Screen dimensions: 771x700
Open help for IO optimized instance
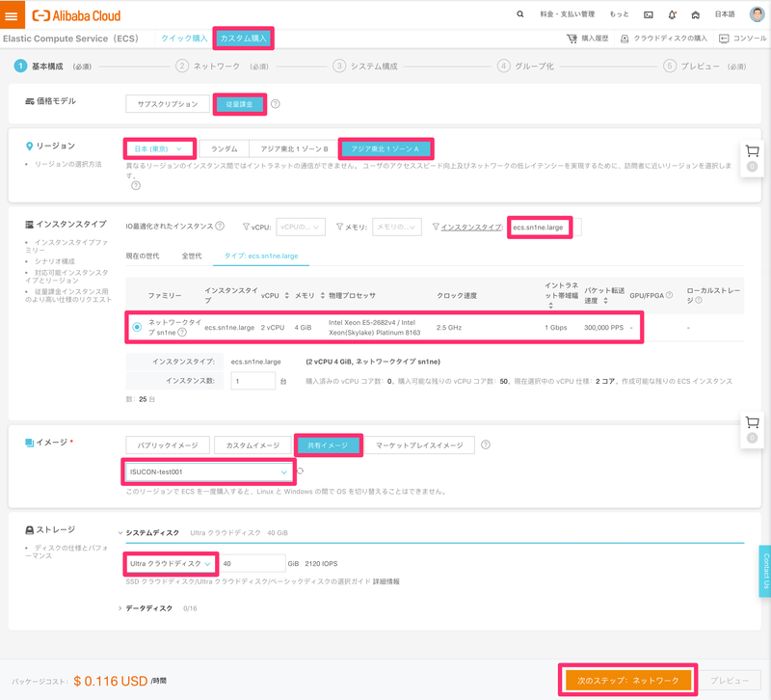click(220, 226)
